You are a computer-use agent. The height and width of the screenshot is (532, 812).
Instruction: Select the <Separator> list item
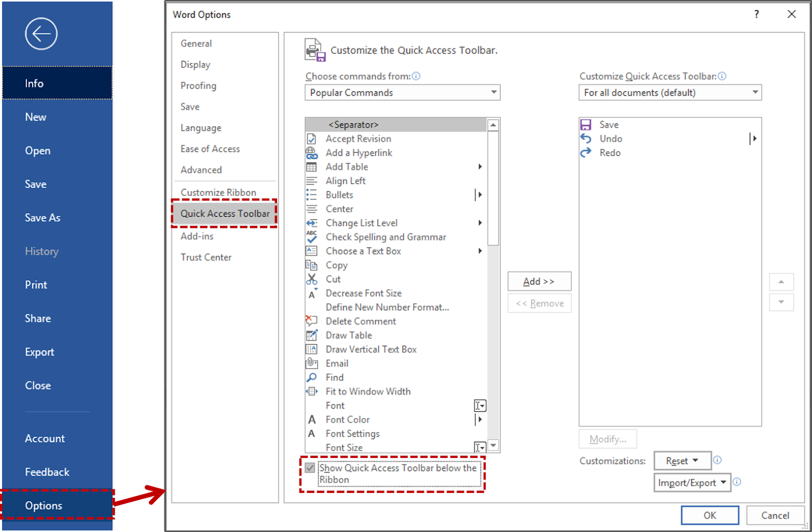coord(396,125)
